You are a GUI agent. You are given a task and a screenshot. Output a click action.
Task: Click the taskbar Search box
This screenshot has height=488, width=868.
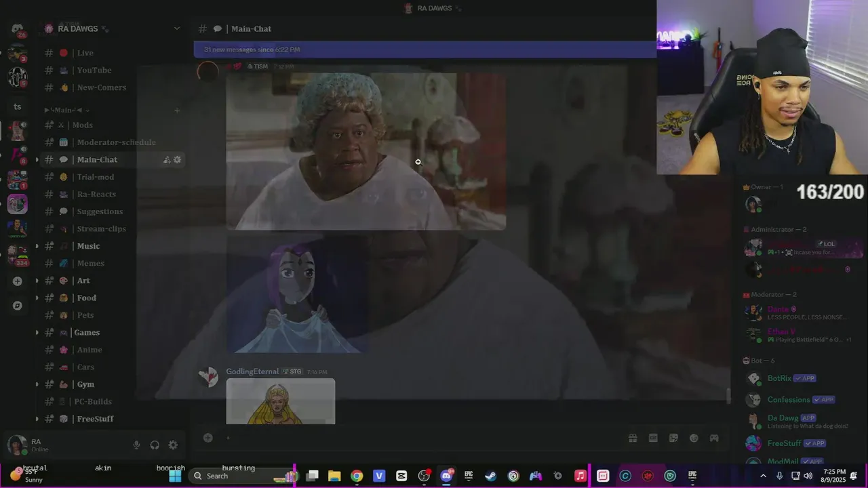243,476
